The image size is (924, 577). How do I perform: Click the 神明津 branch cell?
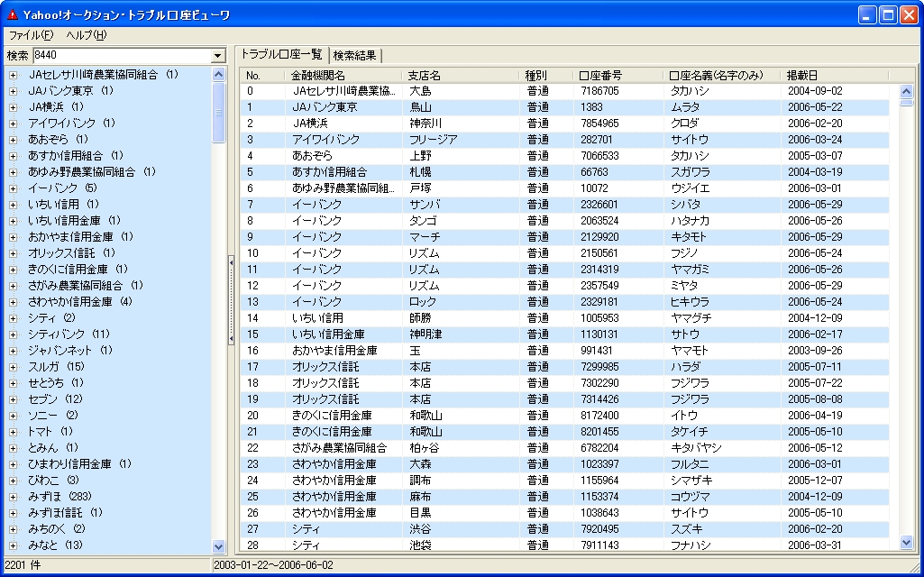tap(426, 334)
